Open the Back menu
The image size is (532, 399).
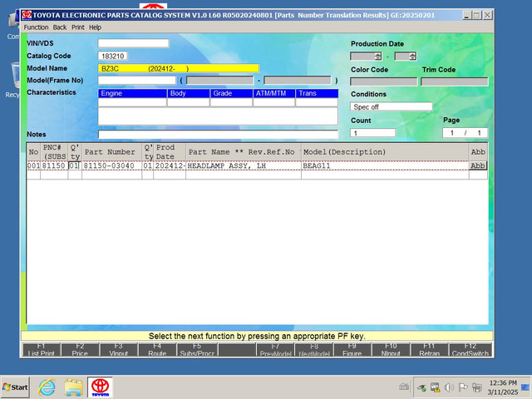(60, 27)
